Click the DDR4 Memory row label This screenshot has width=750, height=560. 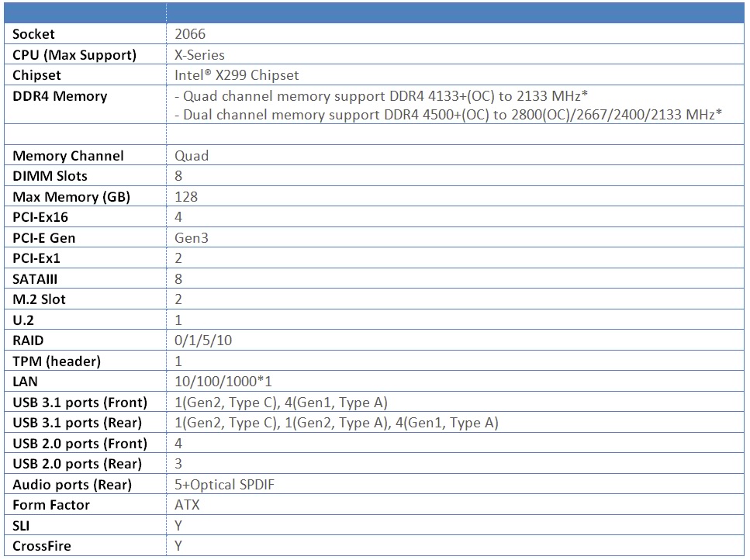pos(60,96)
